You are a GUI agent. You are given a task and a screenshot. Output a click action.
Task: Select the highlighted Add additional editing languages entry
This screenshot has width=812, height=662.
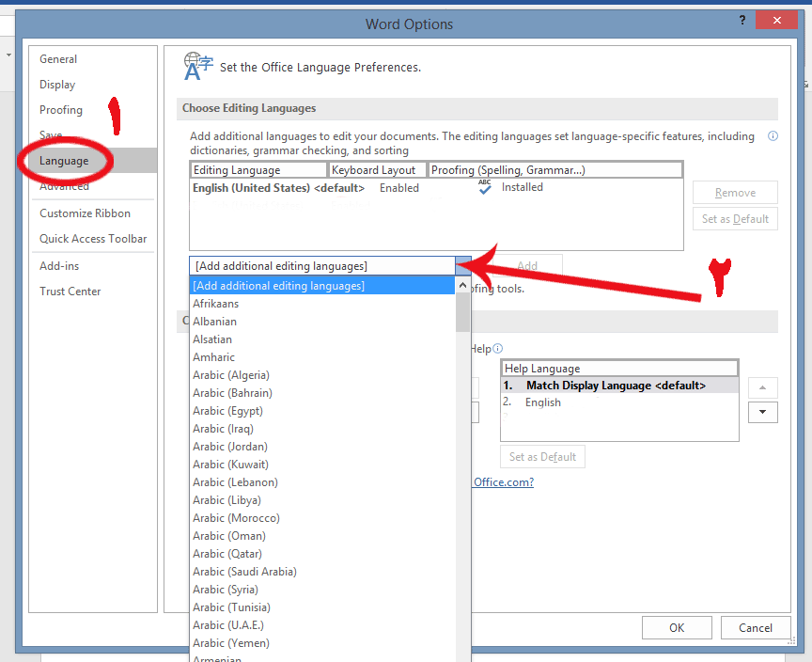[x=322, y=286]
